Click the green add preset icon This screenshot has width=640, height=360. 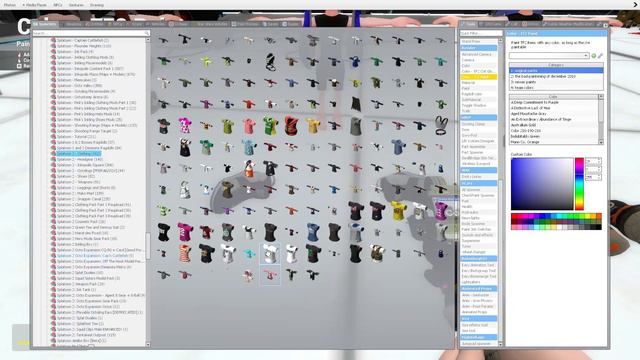click(x=594, y=56)
